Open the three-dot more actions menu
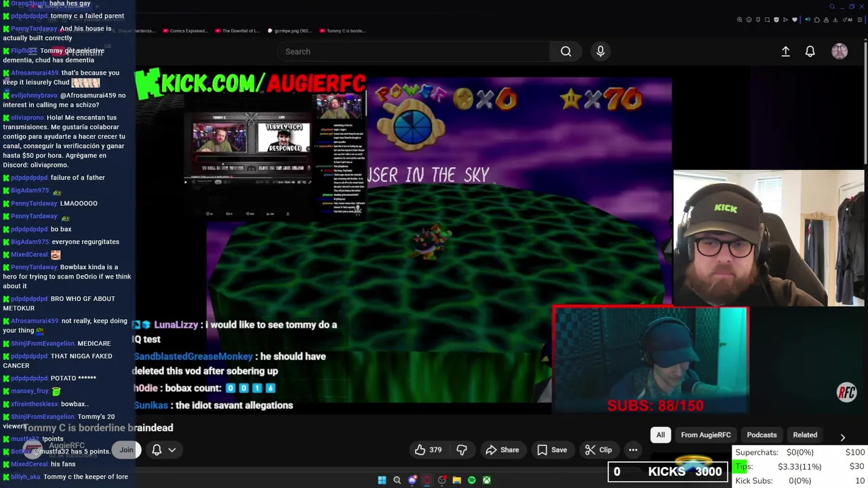 (633, 450)
